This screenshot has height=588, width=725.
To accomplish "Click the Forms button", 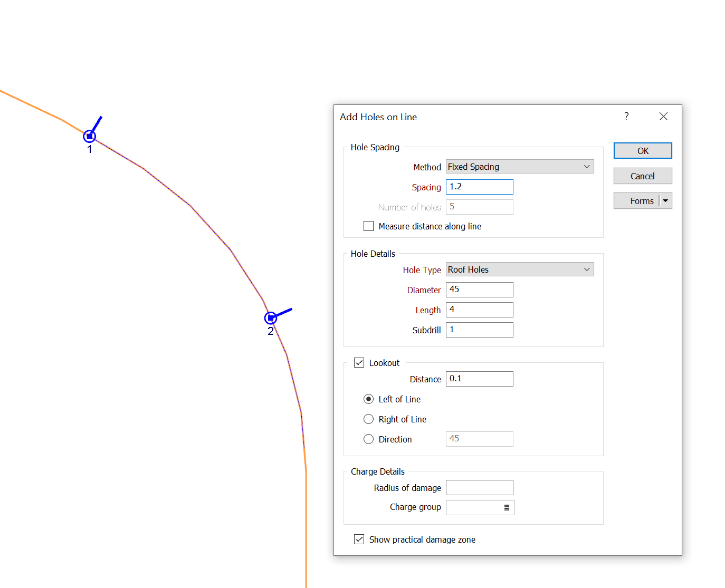I will [x=640, y=200].
